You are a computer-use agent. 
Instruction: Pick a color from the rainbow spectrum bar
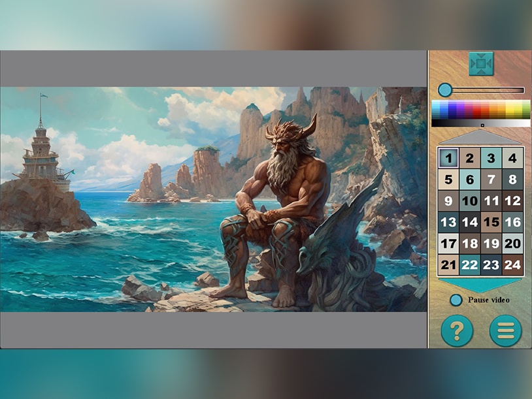tap(481, 109)
